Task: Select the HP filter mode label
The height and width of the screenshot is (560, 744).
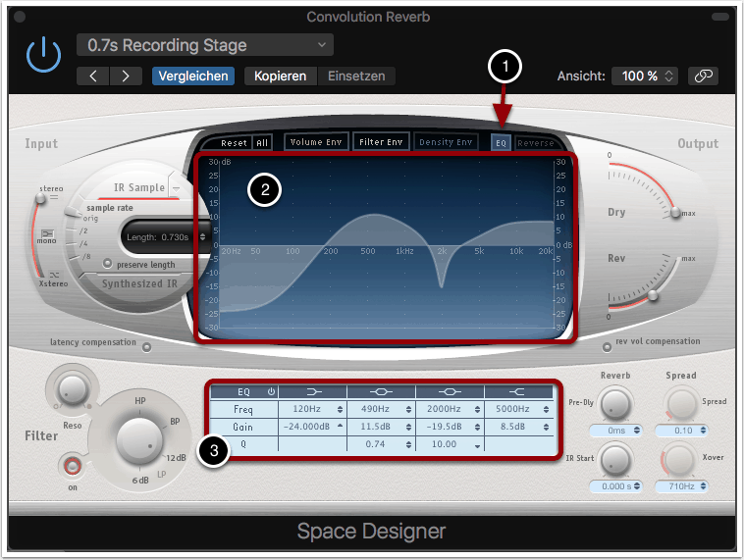Action: tap(140, 401)
